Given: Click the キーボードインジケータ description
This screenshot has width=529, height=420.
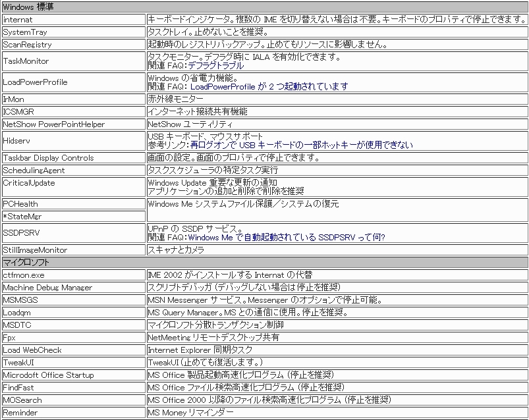Looking at the screenshot, I should pos(337,20).
